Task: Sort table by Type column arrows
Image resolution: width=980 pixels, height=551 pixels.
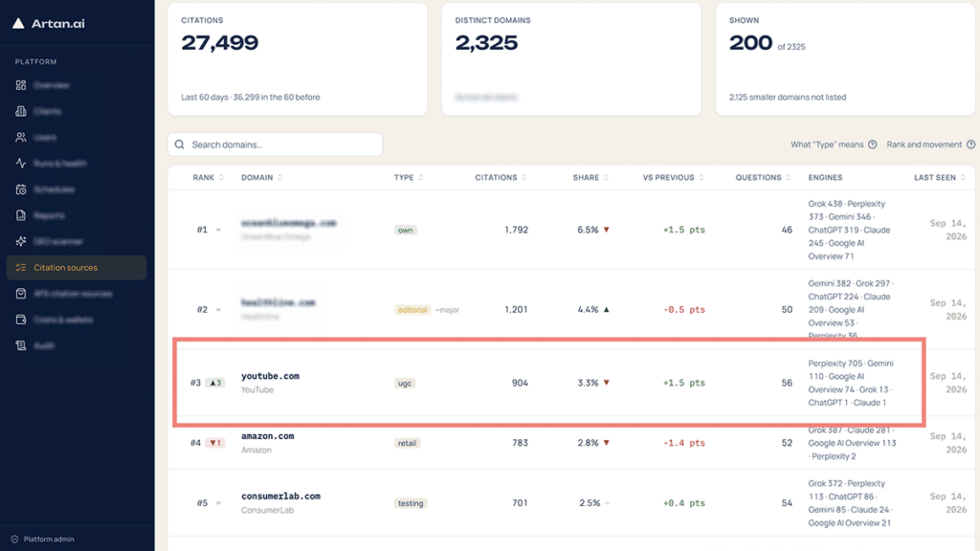Action: tap(421, 177)
